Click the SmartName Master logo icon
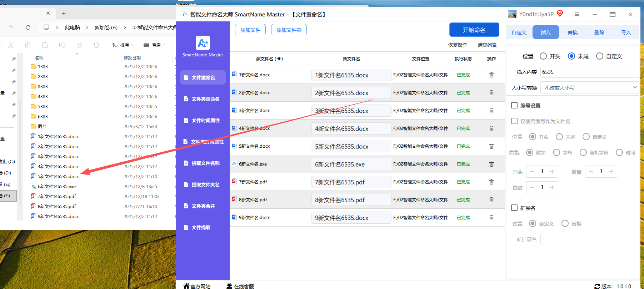Screen dimensions: 644x289 coord(203,43)
